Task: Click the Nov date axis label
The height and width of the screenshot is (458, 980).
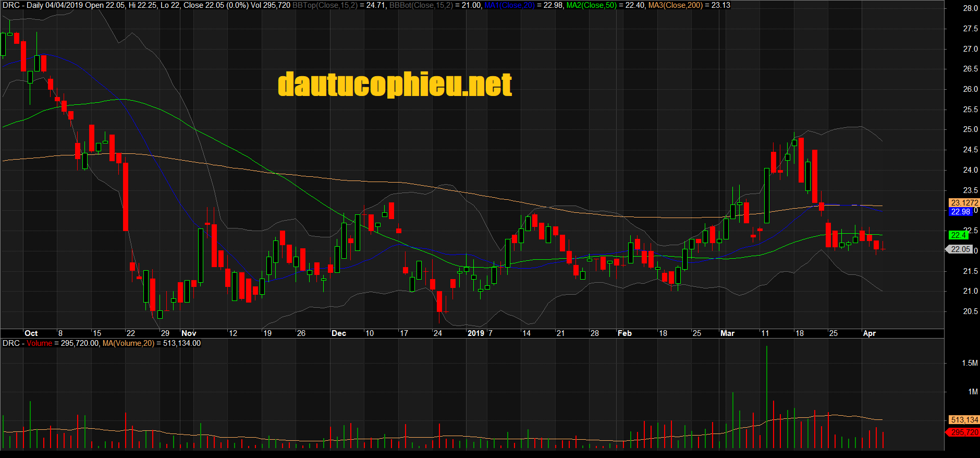Action: (189, 333)
